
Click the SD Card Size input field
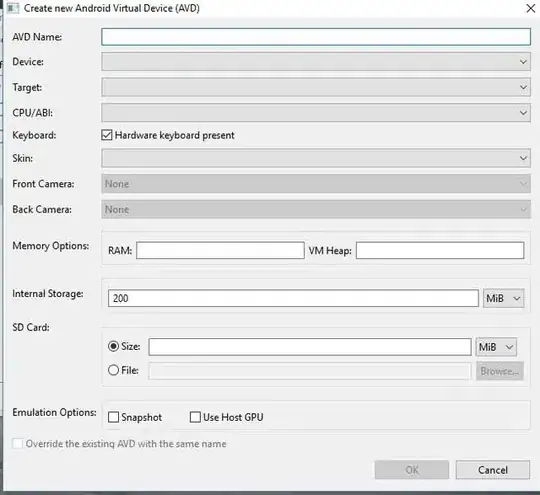pos(310,347)
